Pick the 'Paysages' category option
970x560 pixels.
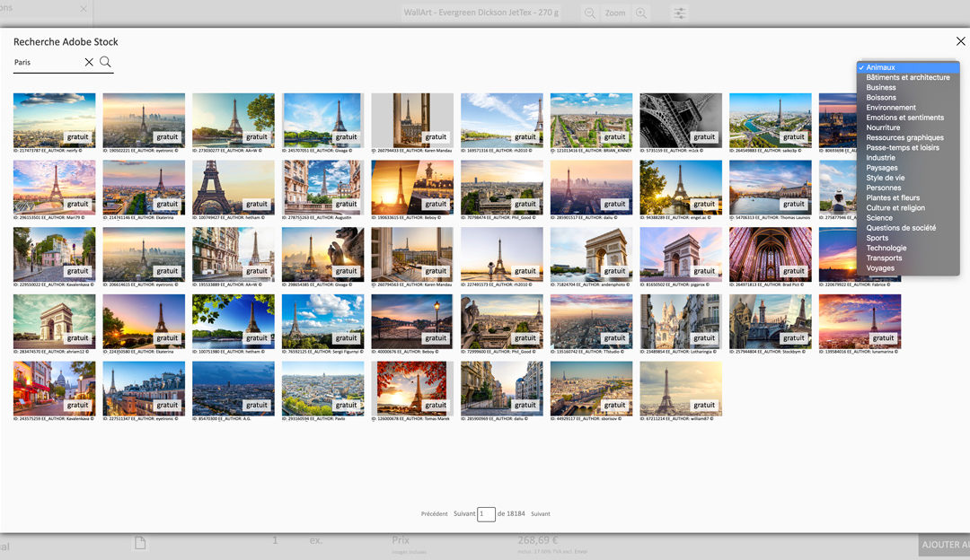(882, 168)
